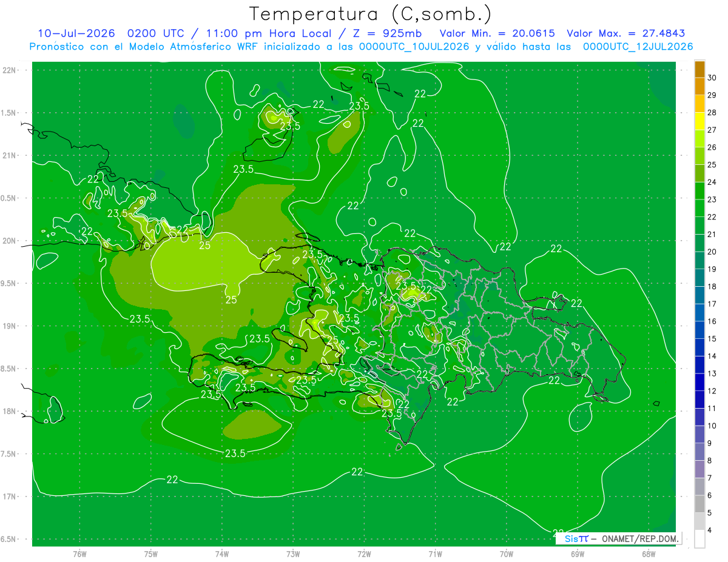Click the '18N' latitude axis label
This screenshot has height=562, width=728.
point(9,411)
